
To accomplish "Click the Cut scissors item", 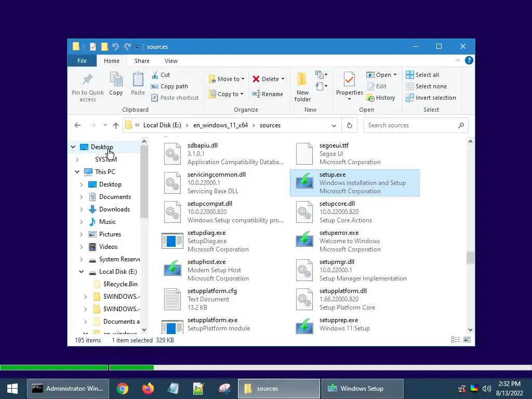I will click(161, 75).
